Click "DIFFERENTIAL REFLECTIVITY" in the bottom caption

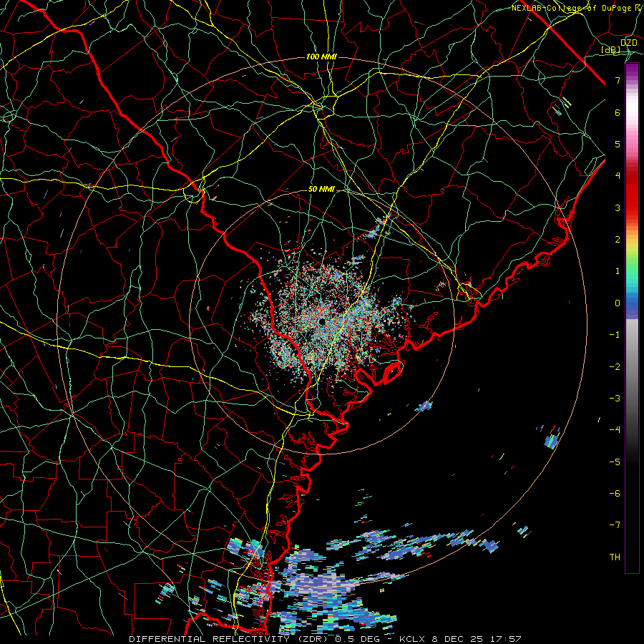[x=210, y=639]
